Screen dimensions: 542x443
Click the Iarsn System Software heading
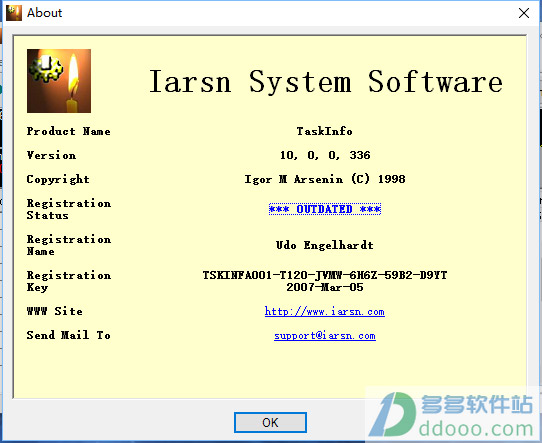[x=325, y=82]
